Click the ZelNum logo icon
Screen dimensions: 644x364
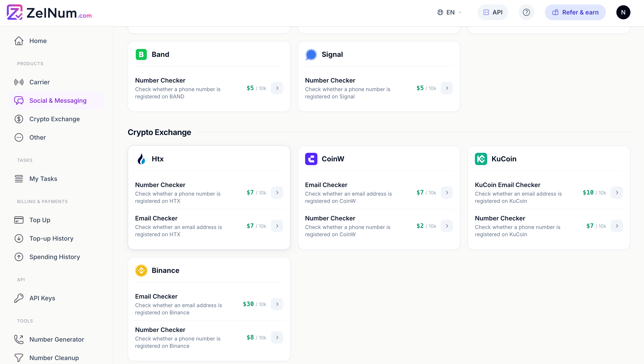14,12
